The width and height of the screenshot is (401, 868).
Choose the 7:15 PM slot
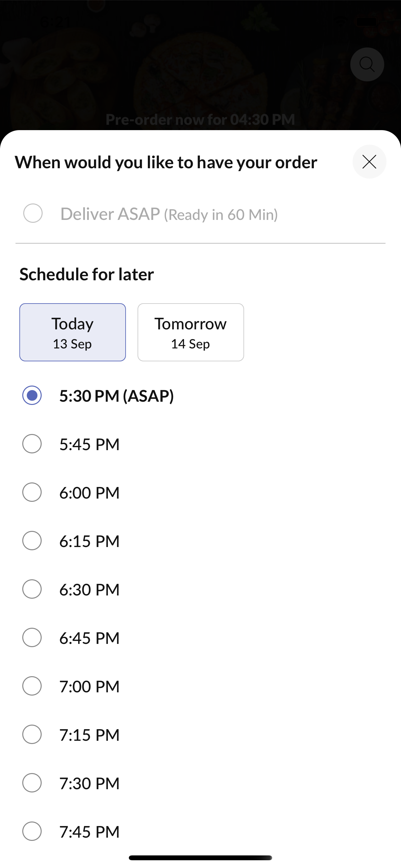(32, 735)
